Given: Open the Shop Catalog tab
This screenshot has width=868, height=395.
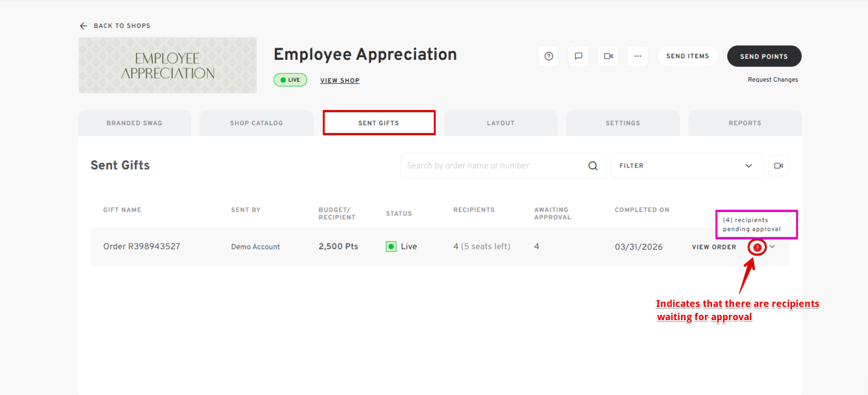Looking at the screenshot, I should 256,123.
